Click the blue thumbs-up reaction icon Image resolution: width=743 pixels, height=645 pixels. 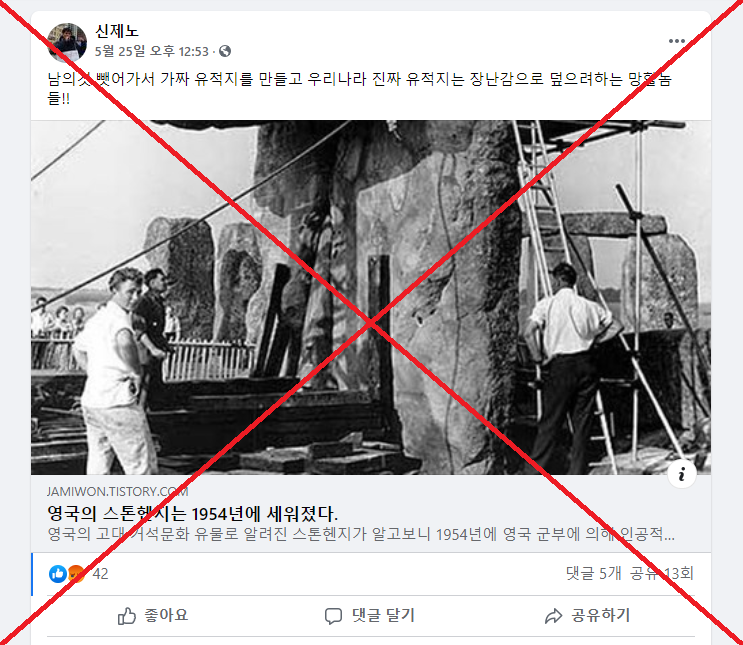point(58,574)
